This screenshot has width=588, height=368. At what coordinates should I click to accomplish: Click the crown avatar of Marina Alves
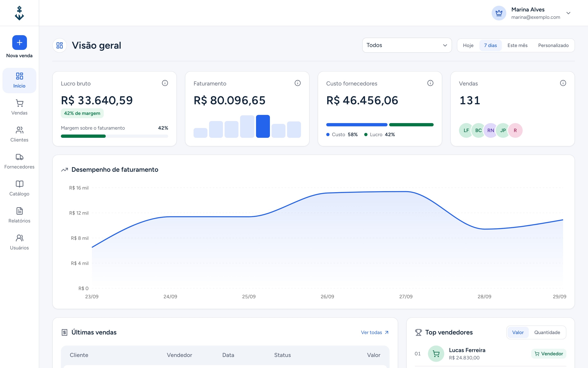[x=499, y=13]
